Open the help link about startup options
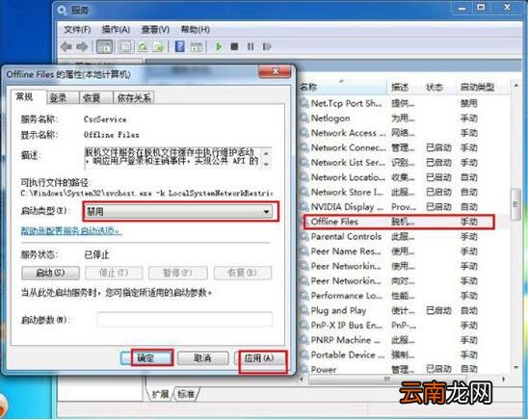528x420 pixels. [71, 230]
